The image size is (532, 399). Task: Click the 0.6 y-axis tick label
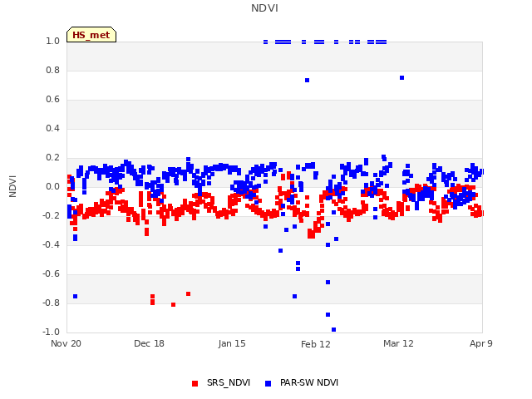[52, 100]
